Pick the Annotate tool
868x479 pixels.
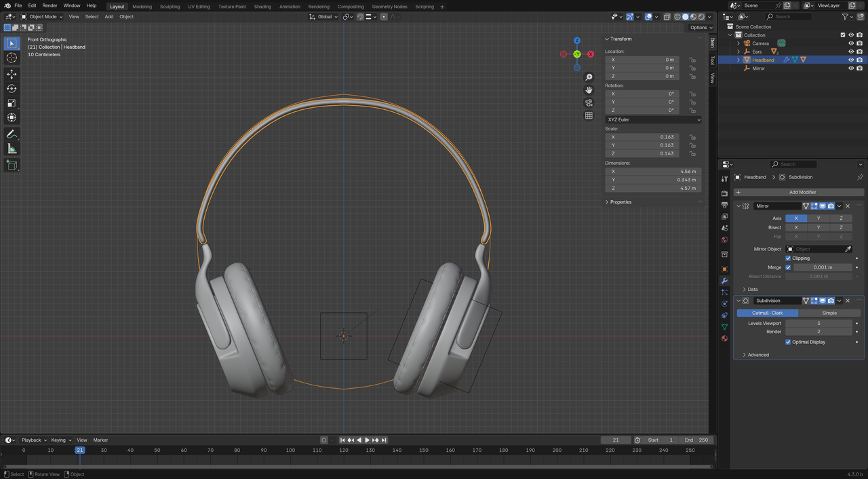pyautogui.click(x=12, y=134)
